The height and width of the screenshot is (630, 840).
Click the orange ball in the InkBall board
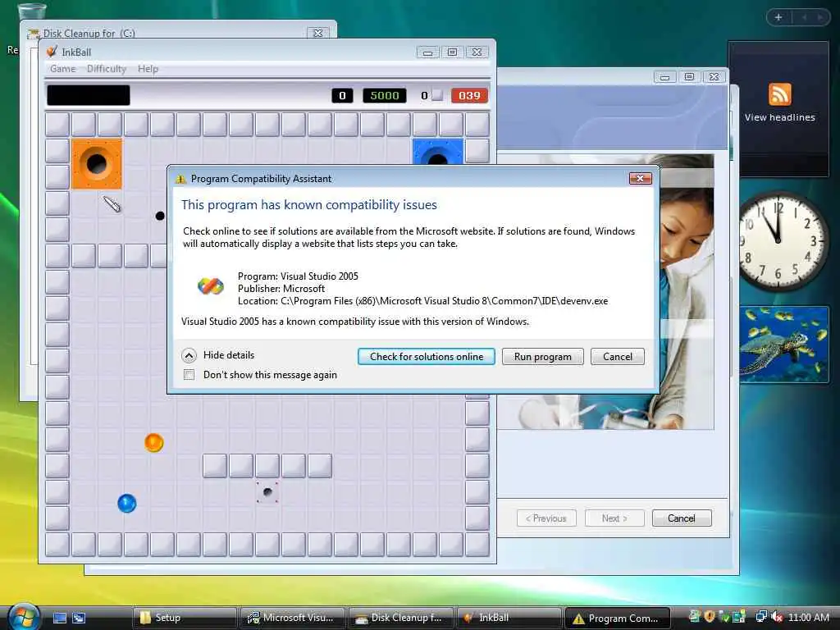click(x=153, y=442)
